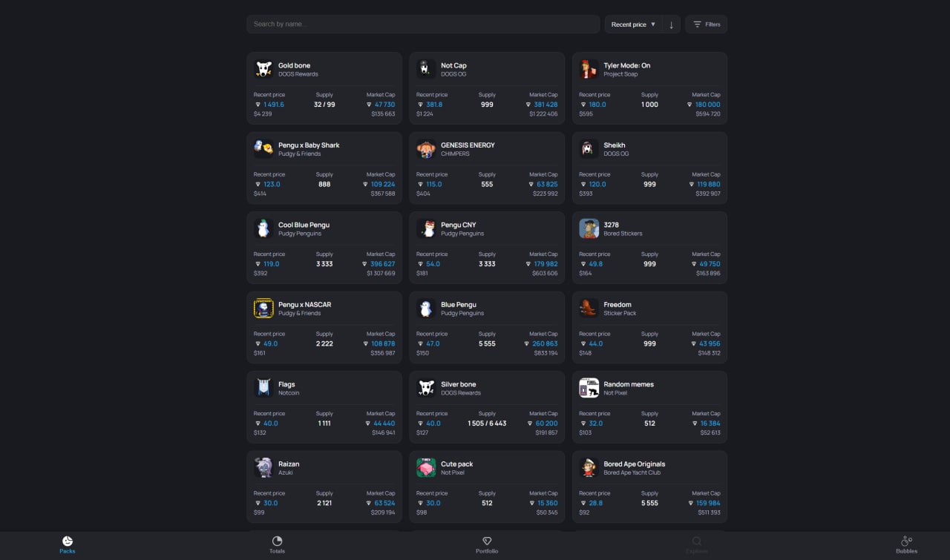Open Pengu x Baby Shark pack icon
950x560 pixels.
point(263,148)
